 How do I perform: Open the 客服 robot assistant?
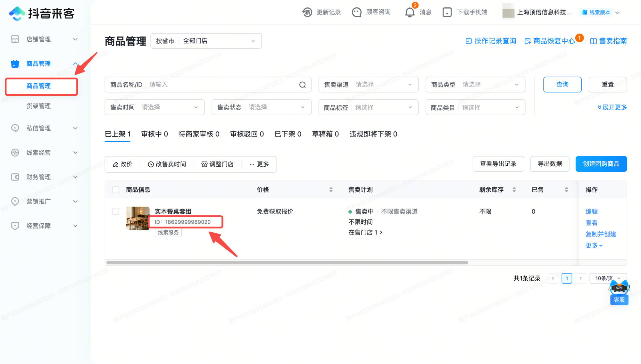pyautogui.click(x=619, y=293)
